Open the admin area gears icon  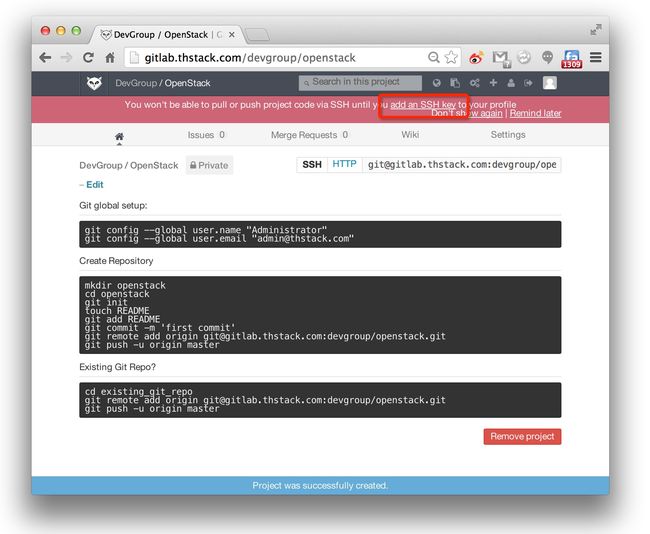click(x=474, y=83)
